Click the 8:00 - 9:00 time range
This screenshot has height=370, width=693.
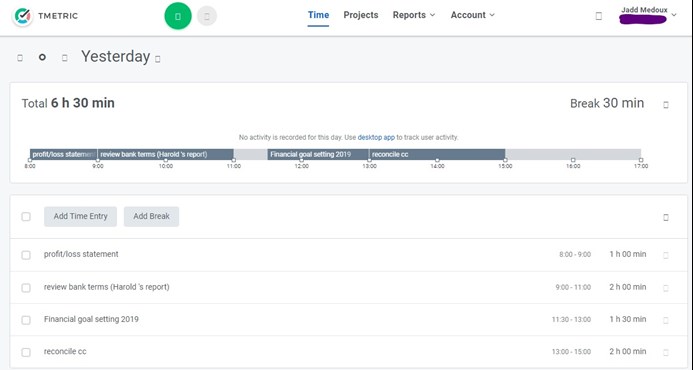click(x=575, y=255)
